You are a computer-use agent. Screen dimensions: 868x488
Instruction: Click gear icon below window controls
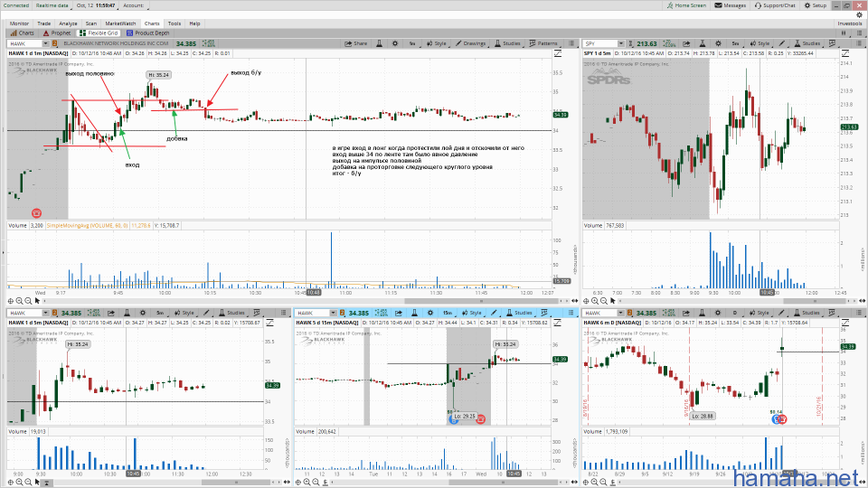[859, 15]
